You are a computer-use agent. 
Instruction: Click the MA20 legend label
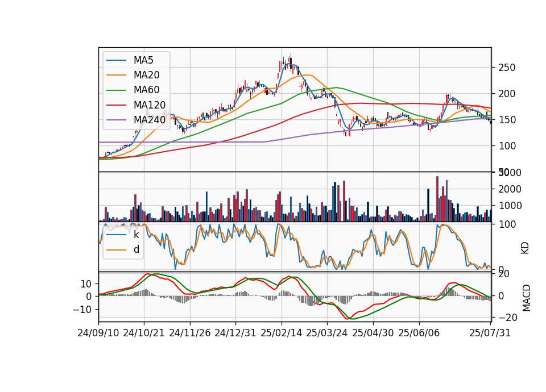click(x=147, y=75)
